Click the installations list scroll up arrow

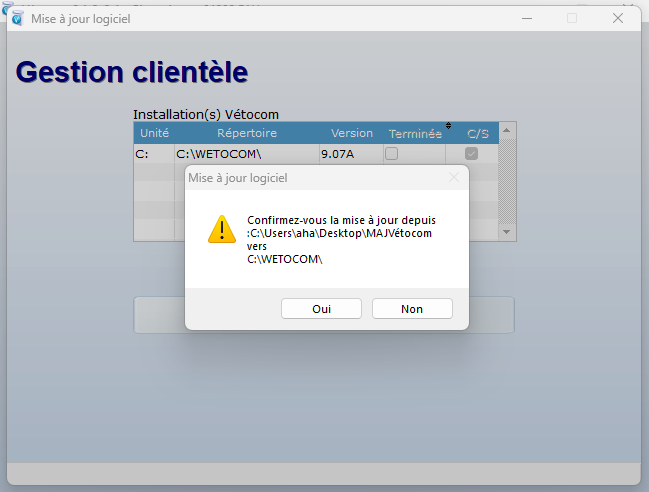point(507,131)
